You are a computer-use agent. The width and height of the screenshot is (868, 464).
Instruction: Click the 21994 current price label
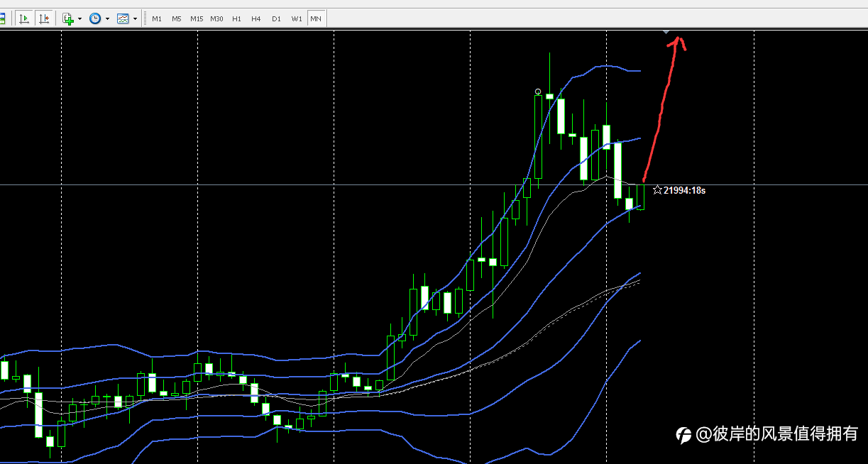(x=684, y=190)
